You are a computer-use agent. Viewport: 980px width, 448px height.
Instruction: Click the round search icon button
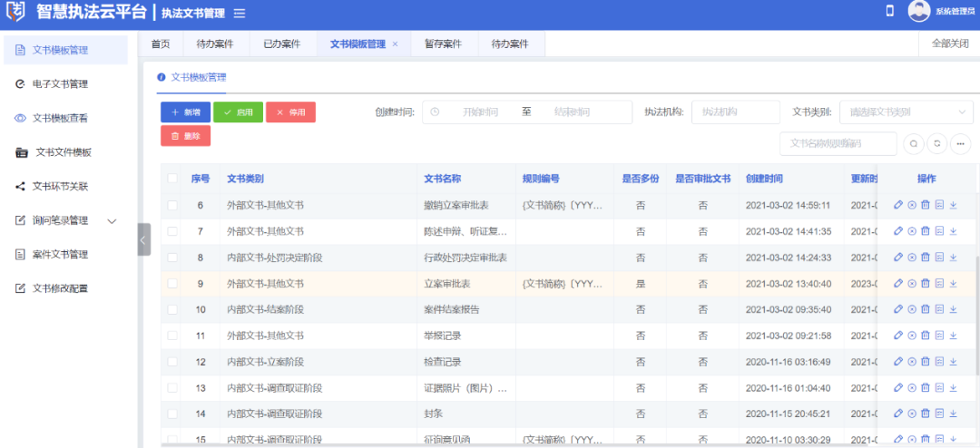click(x=913, y=143)
